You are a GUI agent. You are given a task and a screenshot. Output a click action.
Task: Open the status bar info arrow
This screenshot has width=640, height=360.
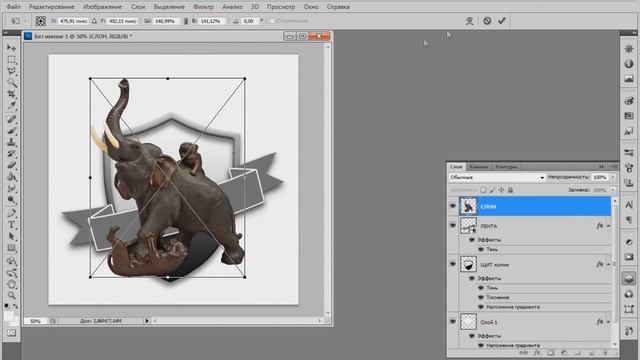pyautogui.click(x=147, y=321)
